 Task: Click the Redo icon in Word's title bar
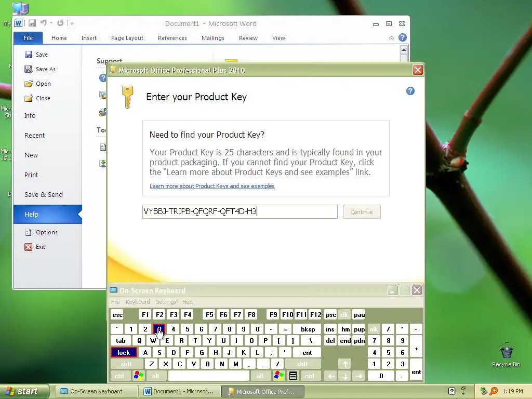(x=60, y=23)
